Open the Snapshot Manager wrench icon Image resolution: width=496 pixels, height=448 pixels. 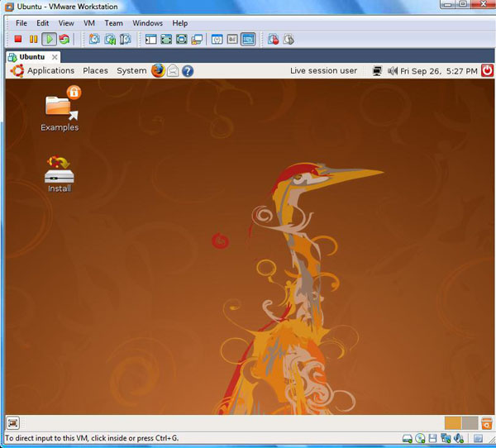[126, 39]
